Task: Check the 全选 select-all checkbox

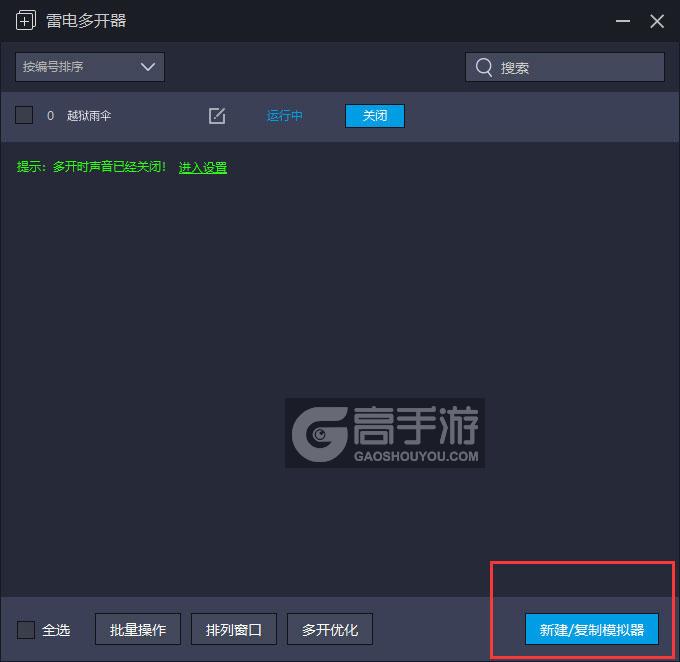Action: coord(26,629)
